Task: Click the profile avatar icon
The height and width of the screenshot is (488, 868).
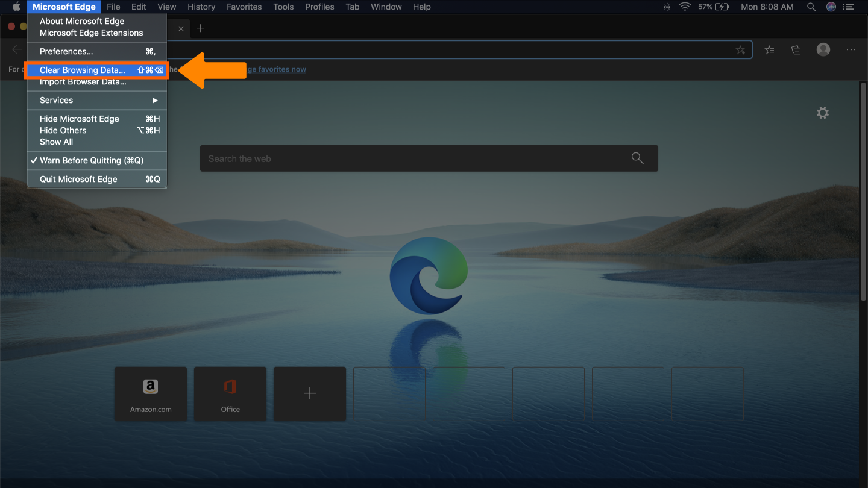Action: (x=823, y=49)
